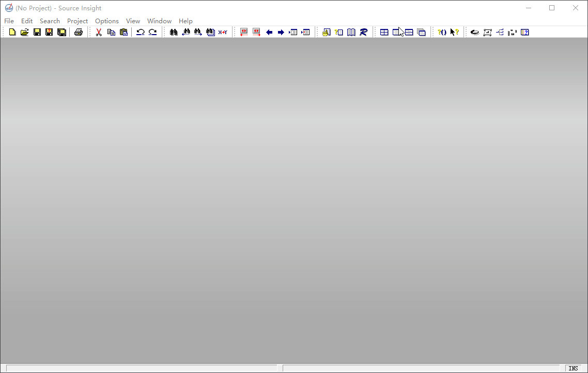This screenshot has height=373, width=588.
Task: Minimize the Source Insight window
Action: click(x=529, y=8)
